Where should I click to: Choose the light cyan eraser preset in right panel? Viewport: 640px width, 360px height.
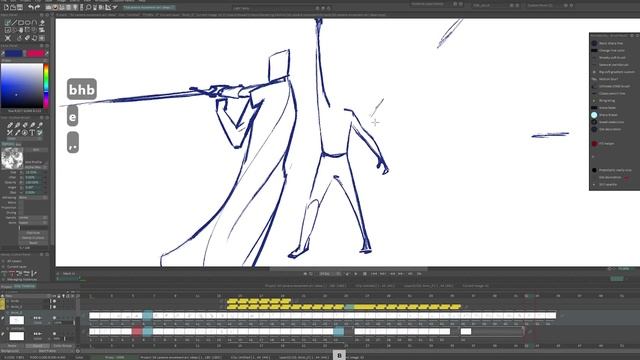pyautogui.click(x=594, y=115)
